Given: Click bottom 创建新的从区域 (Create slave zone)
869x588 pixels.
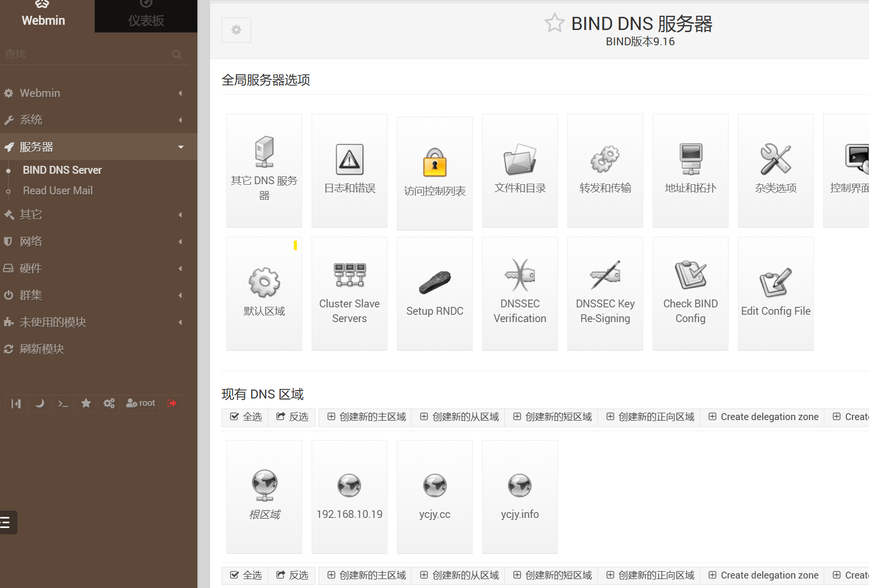Looking at the screenshot, I should coord(459,575).
